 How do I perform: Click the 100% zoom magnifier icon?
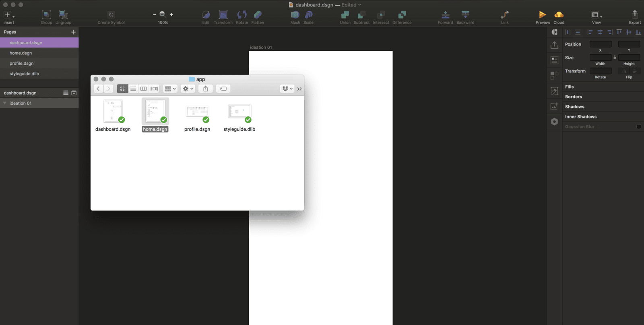(163, 14)
